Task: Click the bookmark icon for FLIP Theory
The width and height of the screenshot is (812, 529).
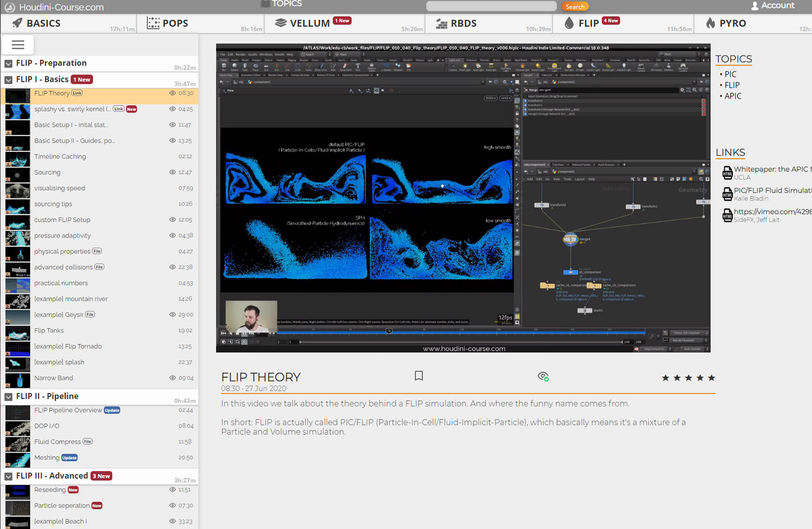Action: click(419, 376)
